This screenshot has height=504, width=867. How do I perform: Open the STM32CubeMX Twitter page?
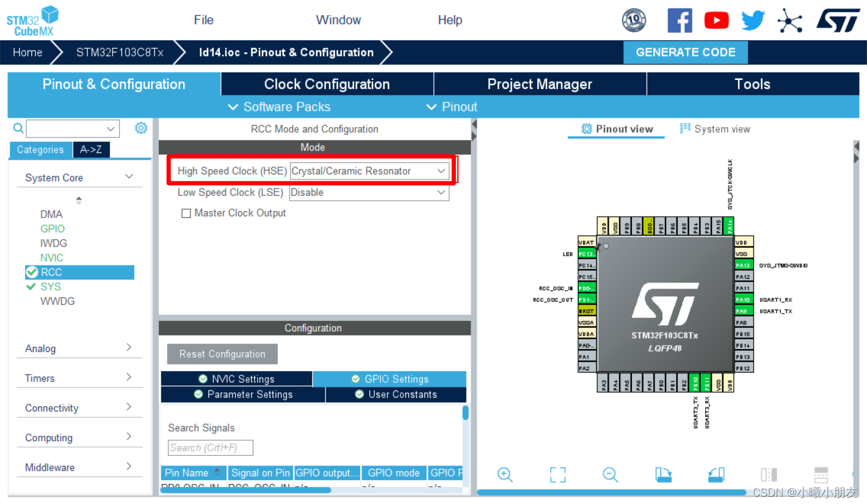[x=753, y=20]
